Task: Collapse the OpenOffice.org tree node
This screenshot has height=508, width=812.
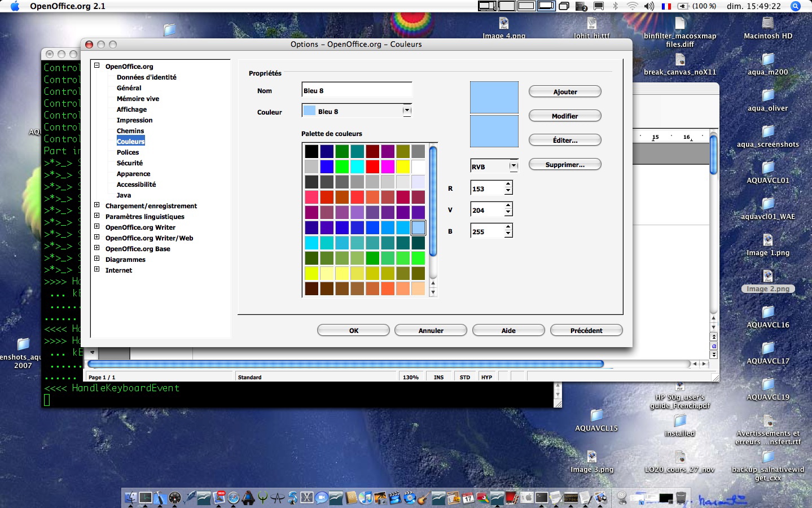Action: [x=97, y=65]
